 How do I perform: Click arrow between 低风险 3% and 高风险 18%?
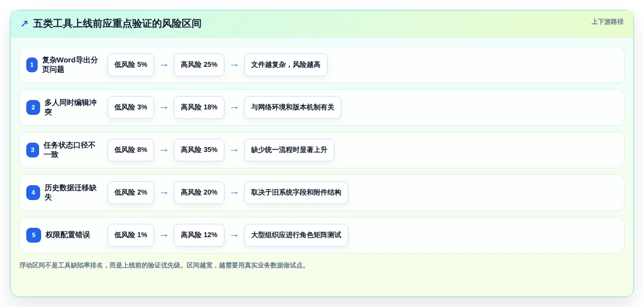tap(164, 107)
